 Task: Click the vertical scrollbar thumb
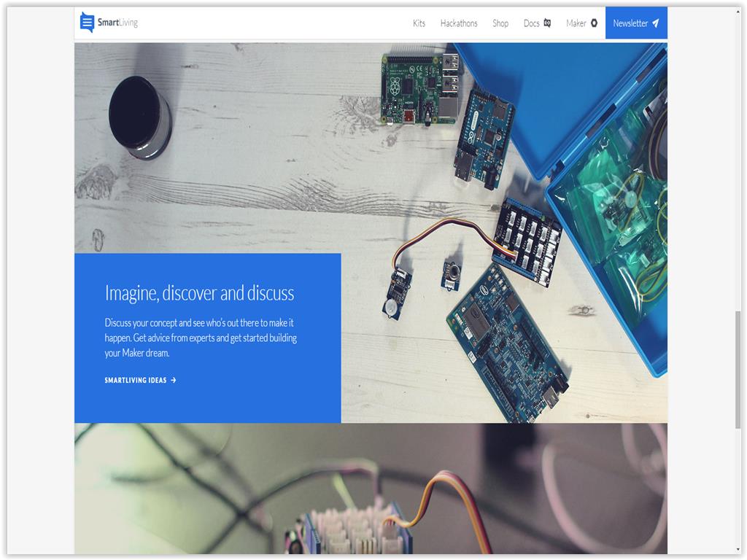point(738,370)
